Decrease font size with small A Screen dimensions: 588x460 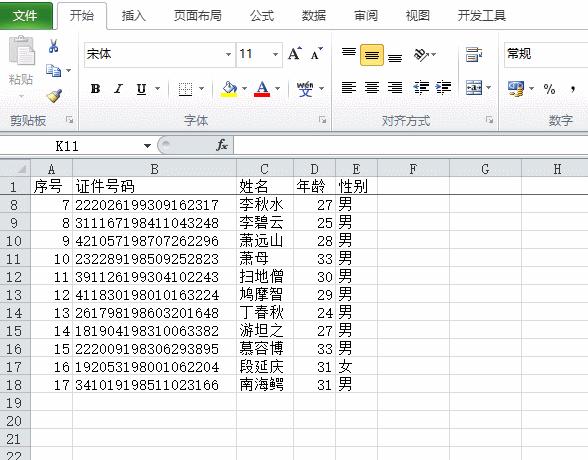[x=316, y=54]
